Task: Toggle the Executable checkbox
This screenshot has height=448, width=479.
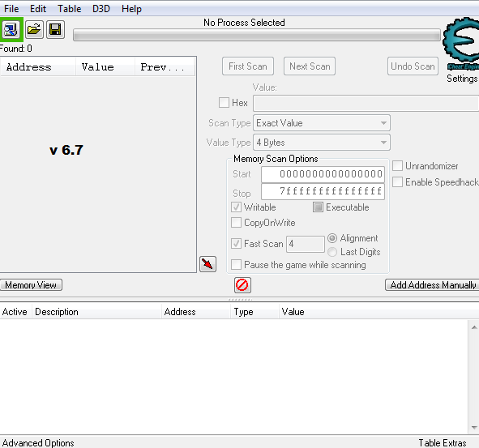Action: (x=318, y=207)
